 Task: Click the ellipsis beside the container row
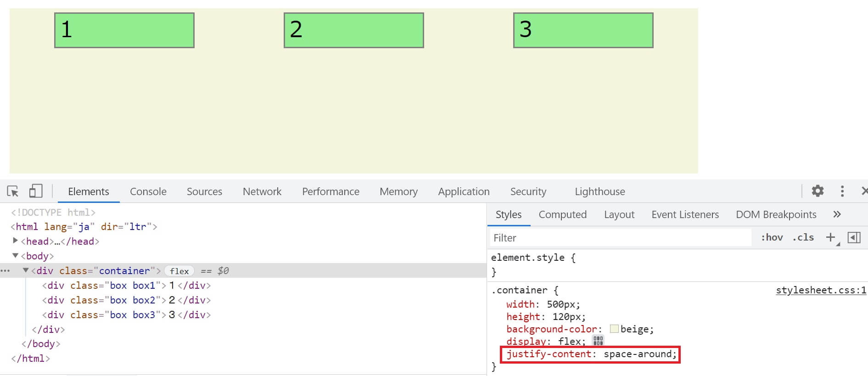[6, 271]
